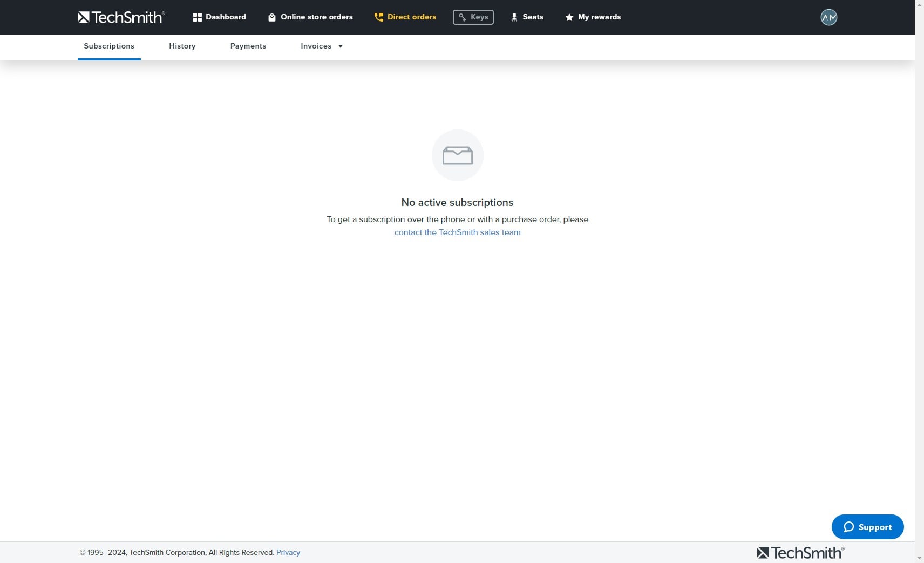The height and width of the screenshot is (563, 924).
Task: Open My rewards page
Action: point(593,17)
